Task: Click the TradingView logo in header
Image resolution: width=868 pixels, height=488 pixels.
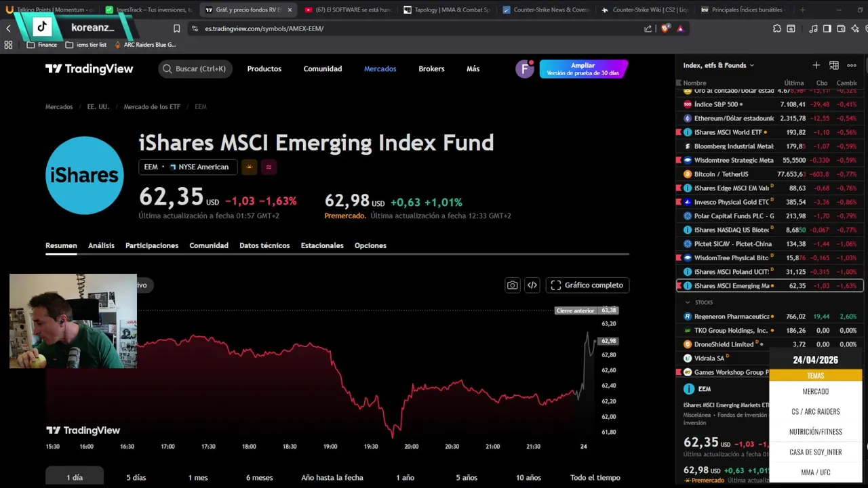Action: point(89,68)
